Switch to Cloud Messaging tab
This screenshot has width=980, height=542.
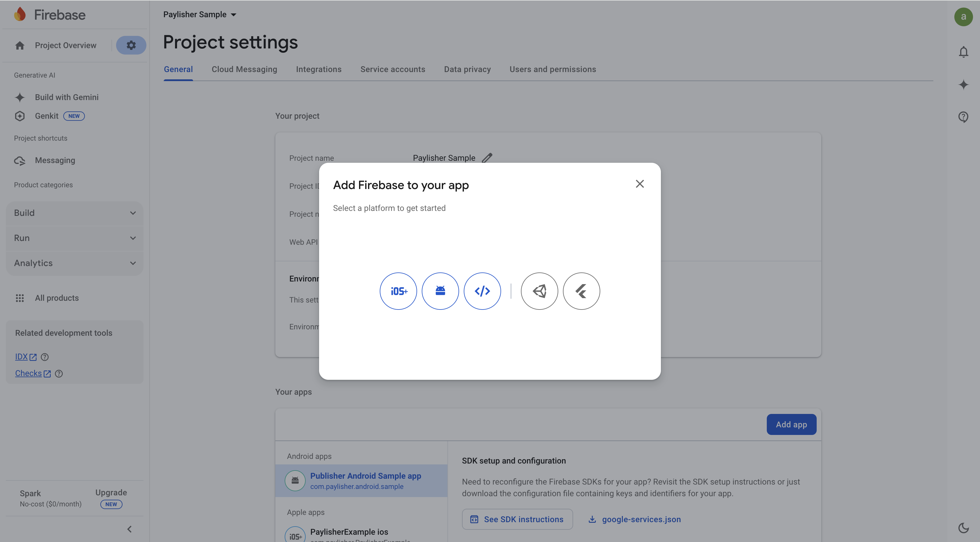point(244,69)
